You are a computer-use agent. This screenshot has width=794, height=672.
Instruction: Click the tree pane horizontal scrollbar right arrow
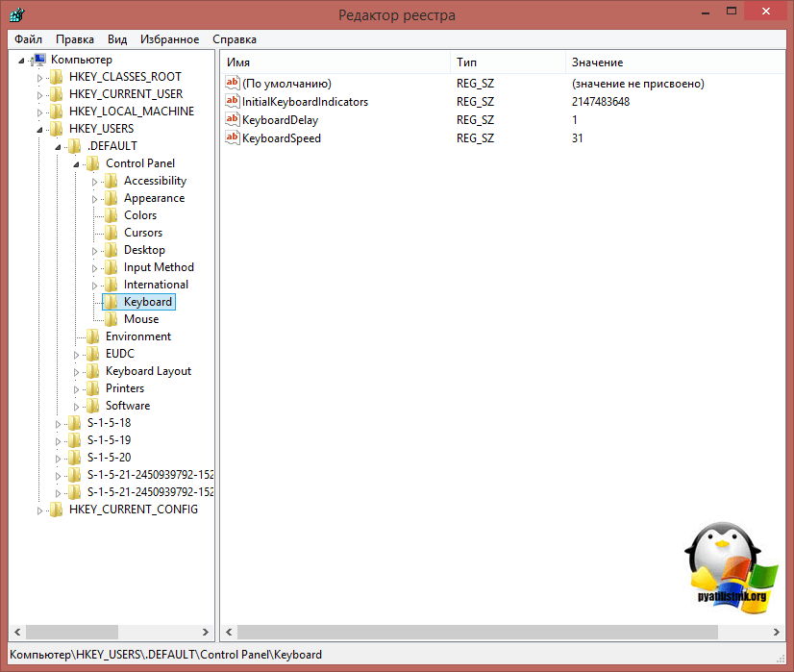point(207,632)
